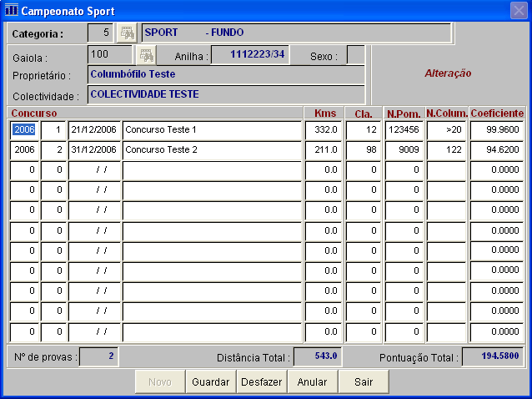Screen dimensions: 532x399
Task: Click the empty date field in third row
Action: 94,170
